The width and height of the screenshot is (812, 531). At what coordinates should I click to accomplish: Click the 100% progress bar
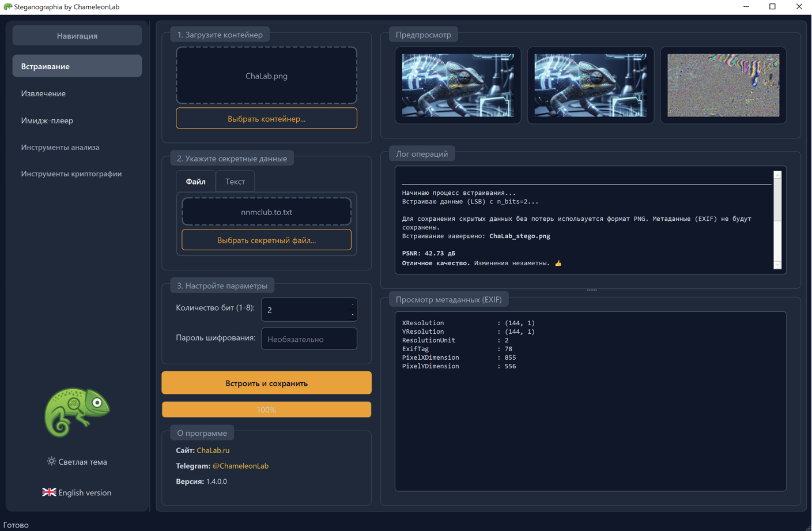point(266,410)
